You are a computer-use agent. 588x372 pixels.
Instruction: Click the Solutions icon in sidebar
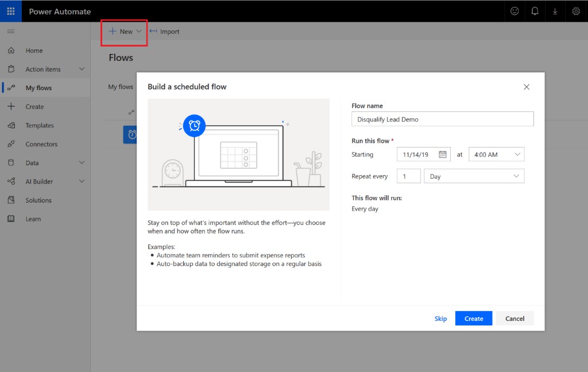11,200
